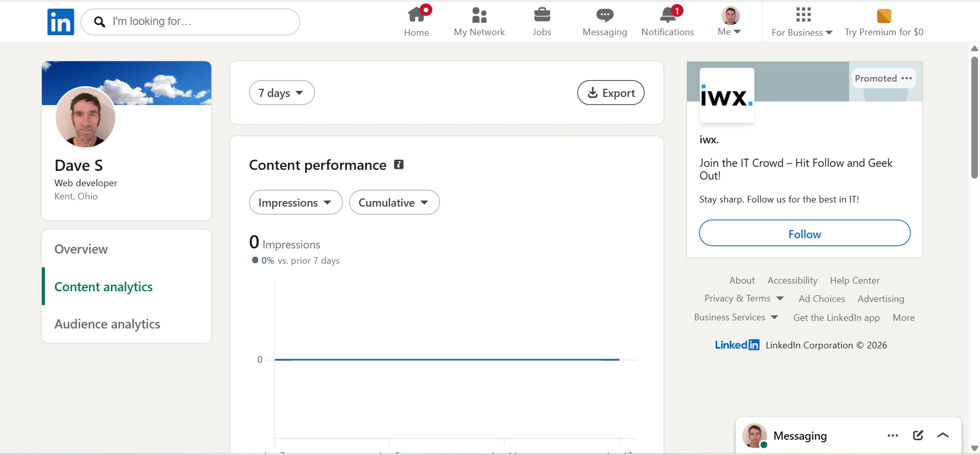
Task: Click 'Join the IT Crowd' ad headline
Action: 796,169
